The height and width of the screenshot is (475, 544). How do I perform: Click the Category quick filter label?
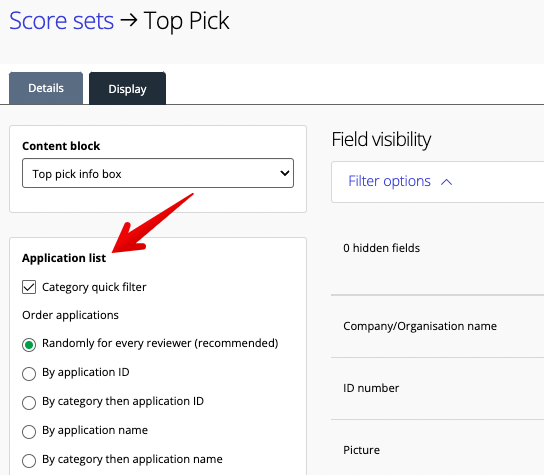[x=94, y=287]
